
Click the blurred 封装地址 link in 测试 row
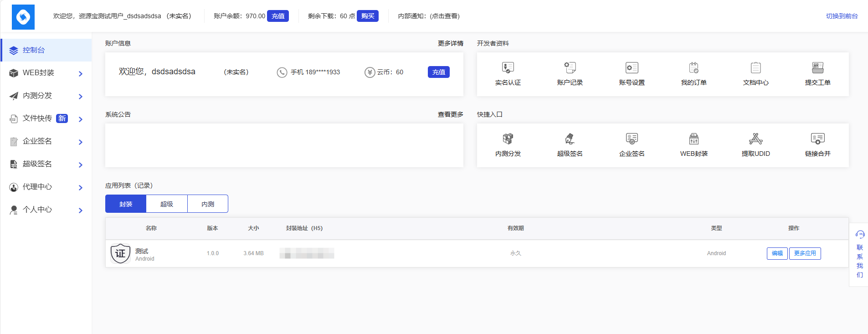[x=307, y=253]
